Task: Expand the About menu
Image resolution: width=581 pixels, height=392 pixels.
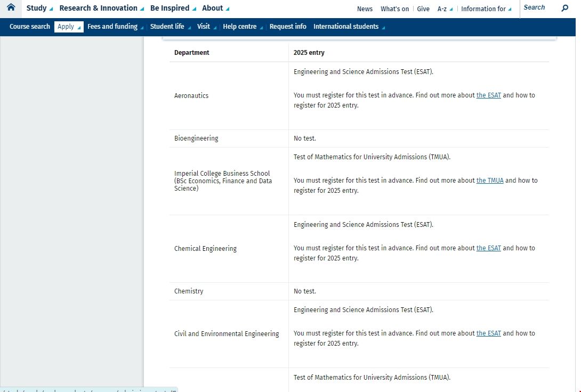Action: (x=215, y=8)
